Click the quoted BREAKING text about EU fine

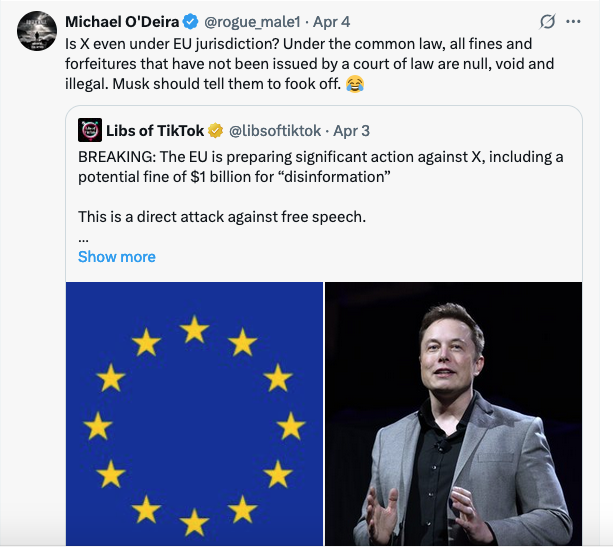click(x=320, y=167)
